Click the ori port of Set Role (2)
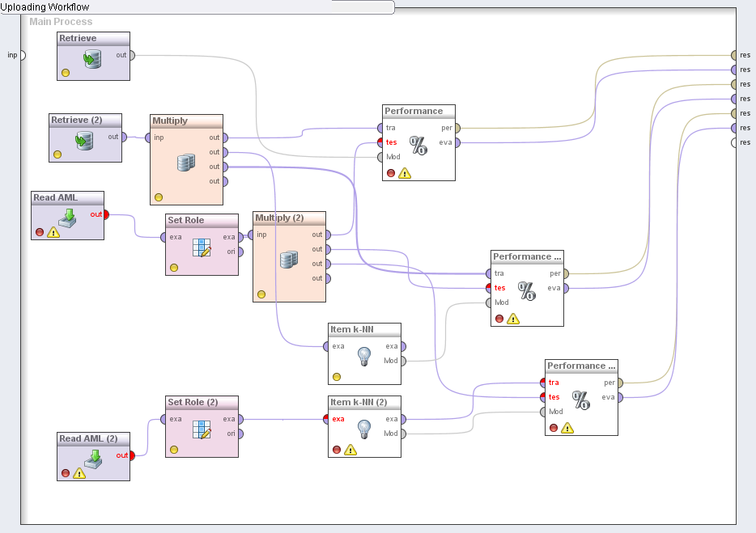The image size is (756, 533). (x=240, y=434)
